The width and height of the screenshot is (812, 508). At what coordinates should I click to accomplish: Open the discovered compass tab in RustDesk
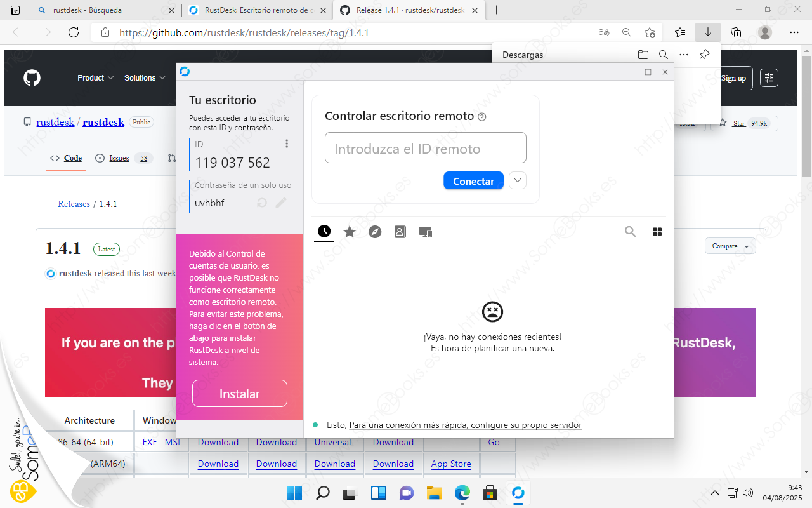(375, 232)
